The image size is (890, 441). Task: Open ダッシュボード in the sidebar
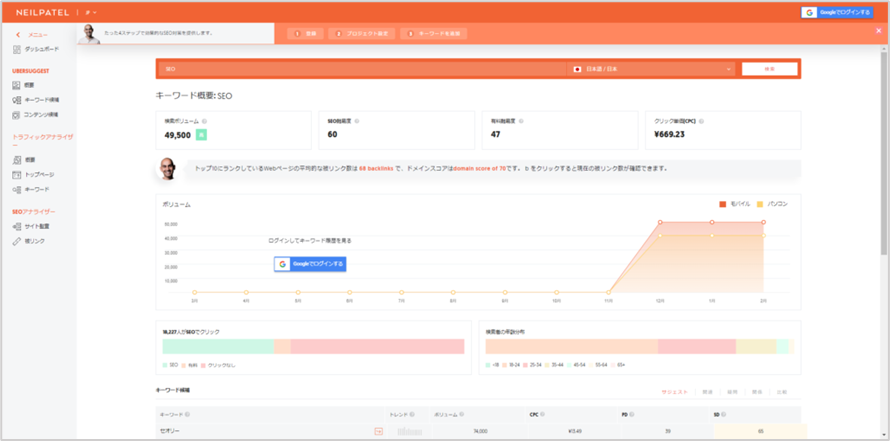(x=41, y=49)
